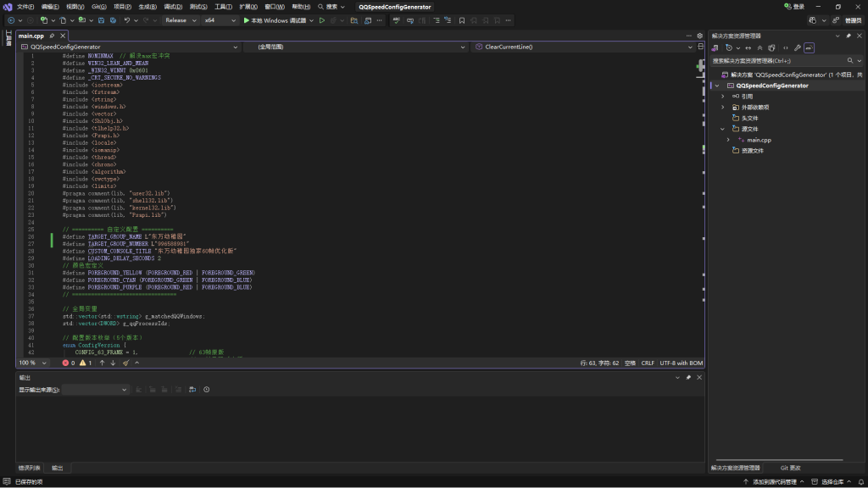Click the Save All toolbar icon
This screenshot has width=868, height=488.
pos(113,20)
